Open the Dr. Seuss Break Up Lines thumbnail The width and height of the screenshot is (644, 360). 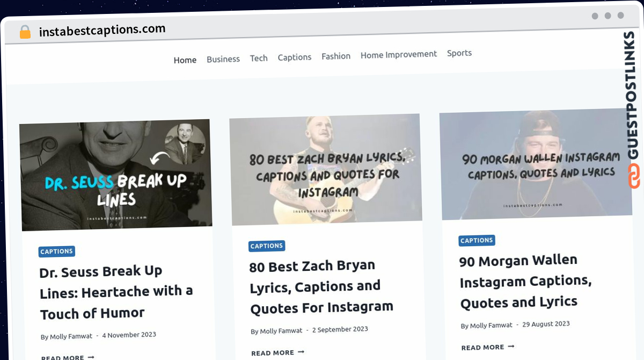point(116,175)
